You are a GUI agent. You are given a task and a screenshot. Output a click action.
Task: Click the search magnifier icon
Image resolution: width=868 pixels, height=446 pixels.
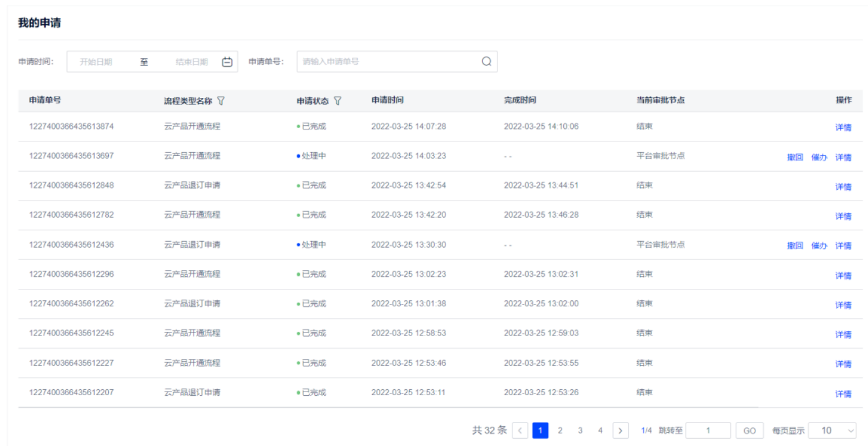pos(487,62)
